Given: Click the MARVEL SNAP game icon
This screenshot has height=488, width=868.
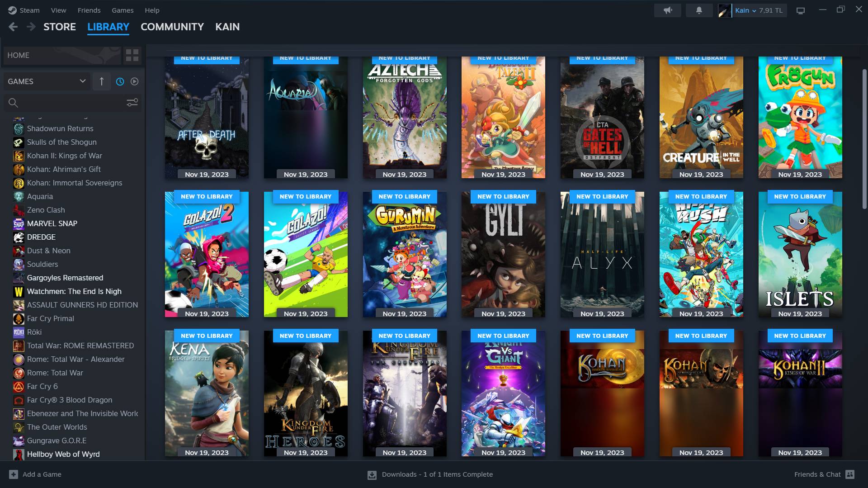Looking at the screenshot, I should (19, 223).
